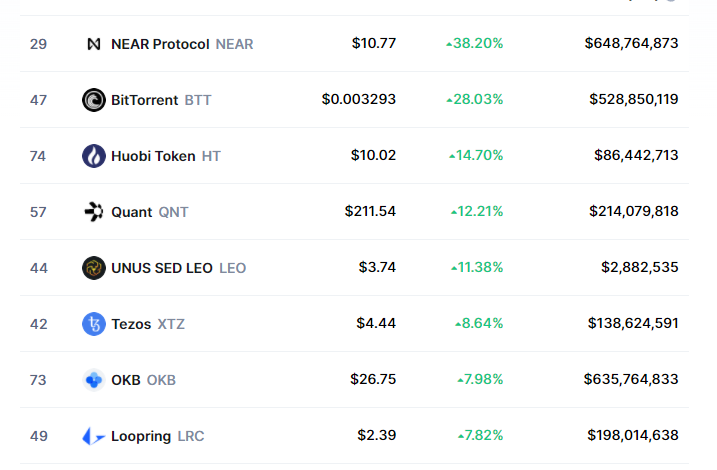Click the Quant coin logo
The width and height of the screenshot is (717, 470).
[94, 212]
